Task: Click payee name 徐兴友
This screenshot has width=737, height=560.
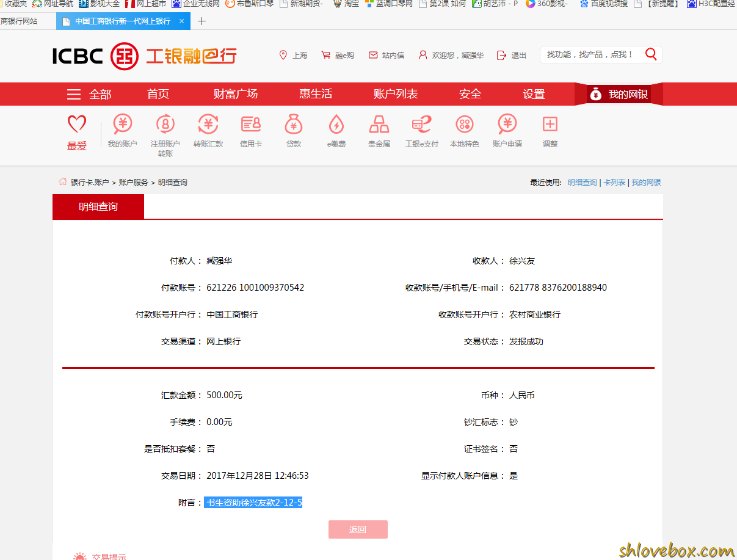Action: pos(522,261)
